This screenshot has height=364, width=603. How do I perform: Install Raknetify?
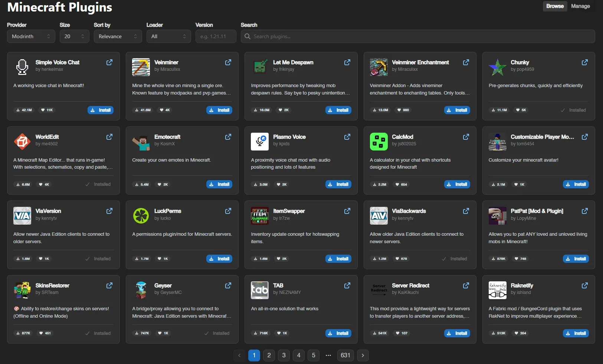click(576, 333)
